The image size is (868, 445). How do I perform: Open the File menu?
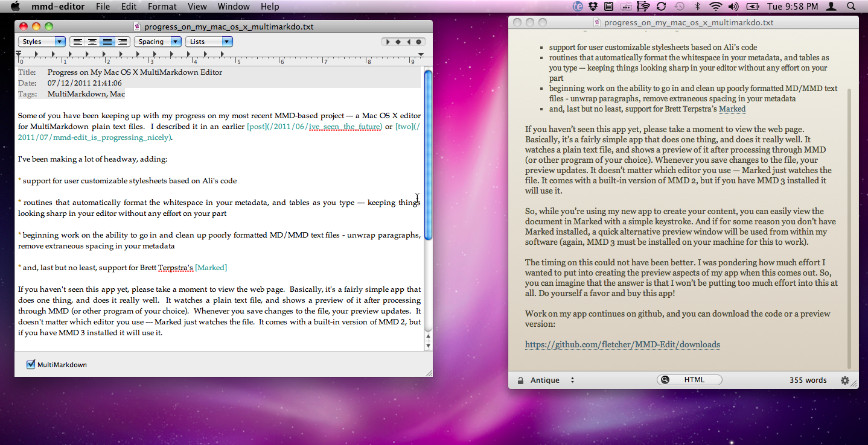click(x=103, y=7)
